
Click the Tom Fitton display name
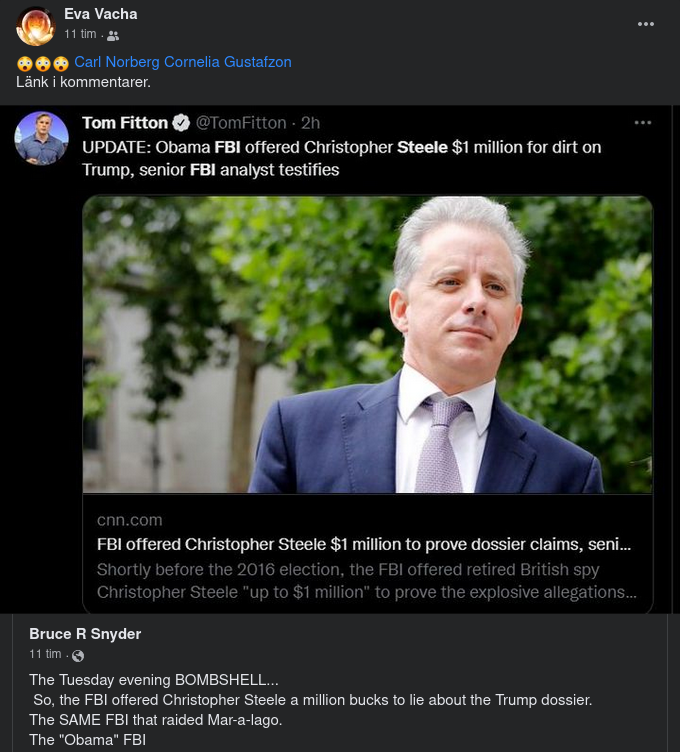click(125, 123)
